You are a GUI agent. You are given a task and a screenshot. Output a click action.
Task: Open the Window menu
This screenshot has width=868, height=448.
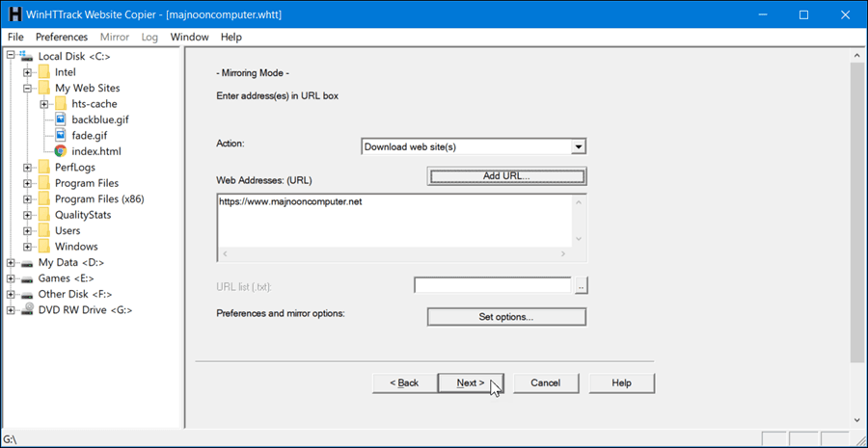click(189, 37)
